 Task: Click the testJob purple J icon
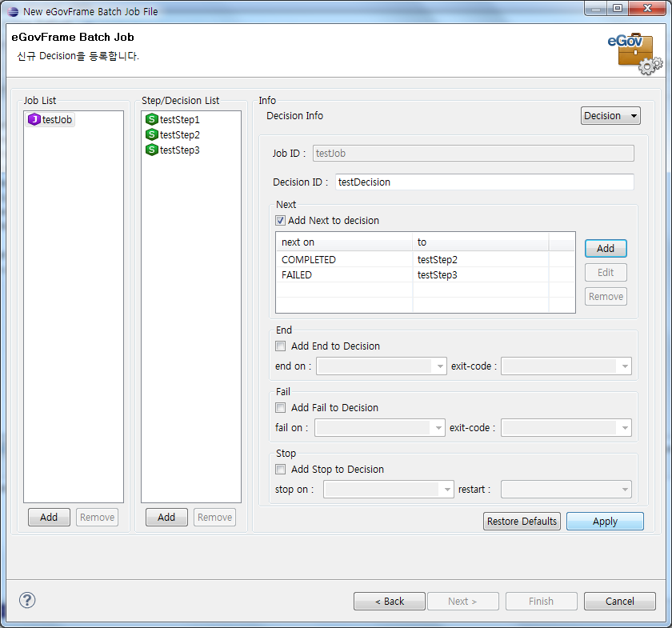(34, 119)
